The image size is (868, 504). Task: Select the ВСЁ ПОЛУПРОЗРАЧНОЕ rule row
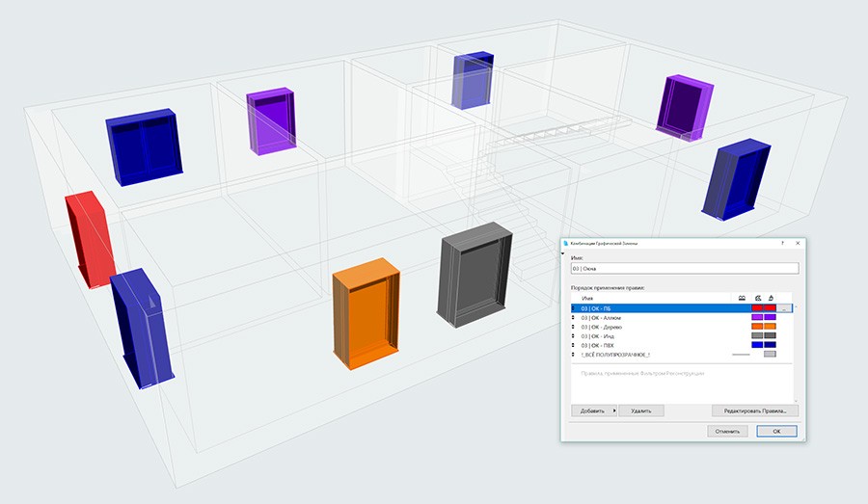click(682, 355)
